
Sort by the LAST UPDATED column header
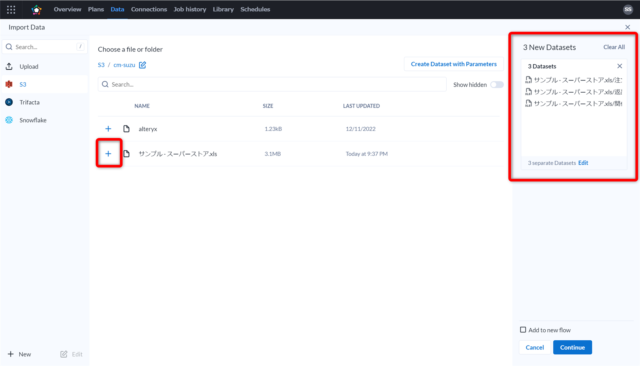[x=361, y=106]
